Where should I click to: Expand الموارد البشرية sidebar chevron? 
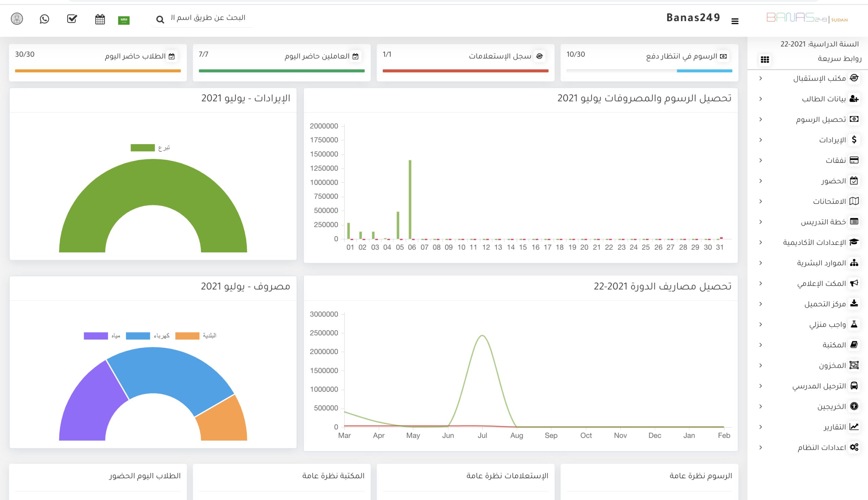(x=761, y=263)
